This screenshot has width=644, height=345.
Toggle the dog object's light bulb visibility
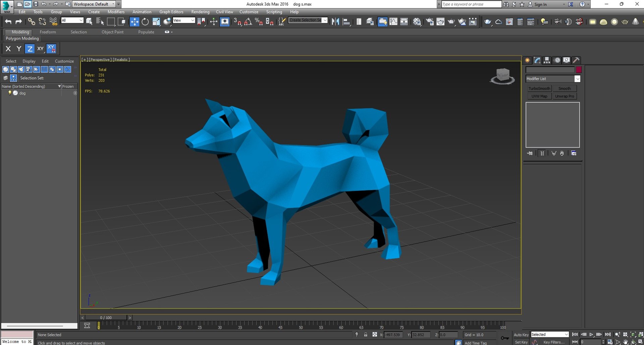coord(10,93)
